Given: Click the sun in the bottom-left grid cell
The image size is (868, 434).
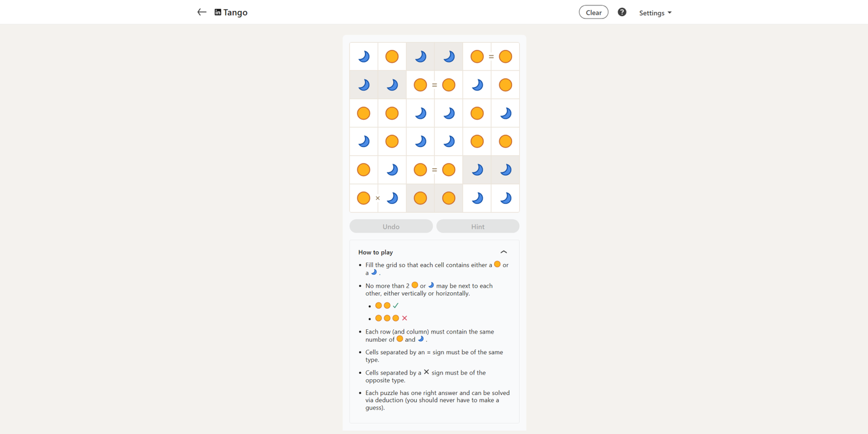Looking at the screenshot, I should click(x=363, y=198).
